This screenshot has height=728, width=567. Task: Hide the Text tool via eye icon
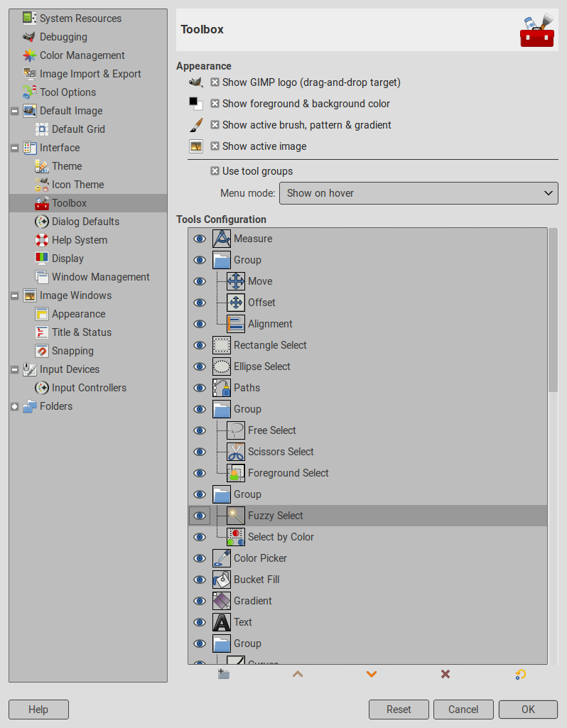(x=200, y=623)
